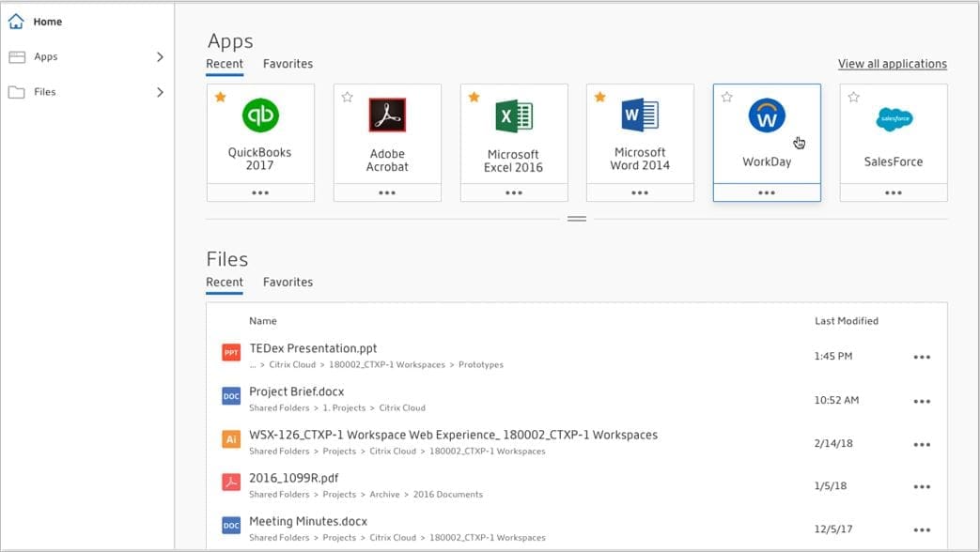Image resolution: width=980 pixels, height=552 pixels.
Task: Expand the Apps sidebar chevron
Action: 160,57
